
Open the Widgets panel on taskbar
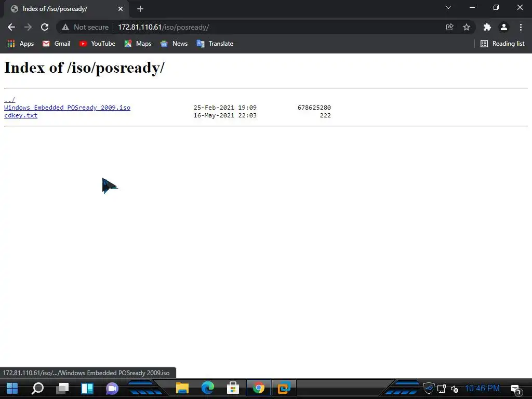tap(87, 388)
